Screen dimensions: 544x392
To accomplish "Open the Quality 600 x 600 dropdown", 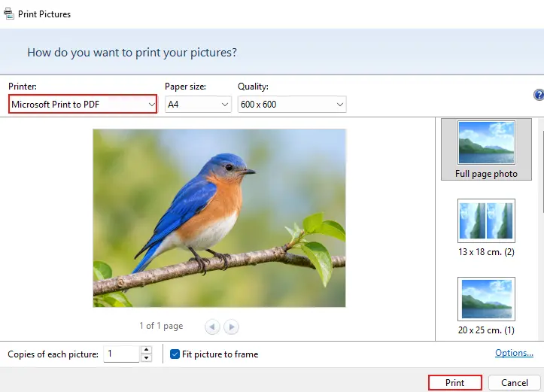I will pyautogui.click(x=292, y=104).
